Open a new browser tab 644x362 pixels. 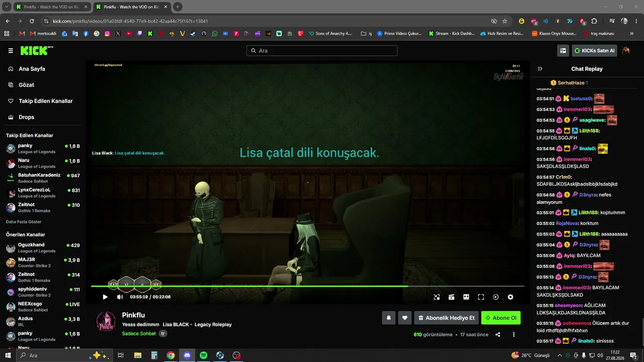click(178, 7)
